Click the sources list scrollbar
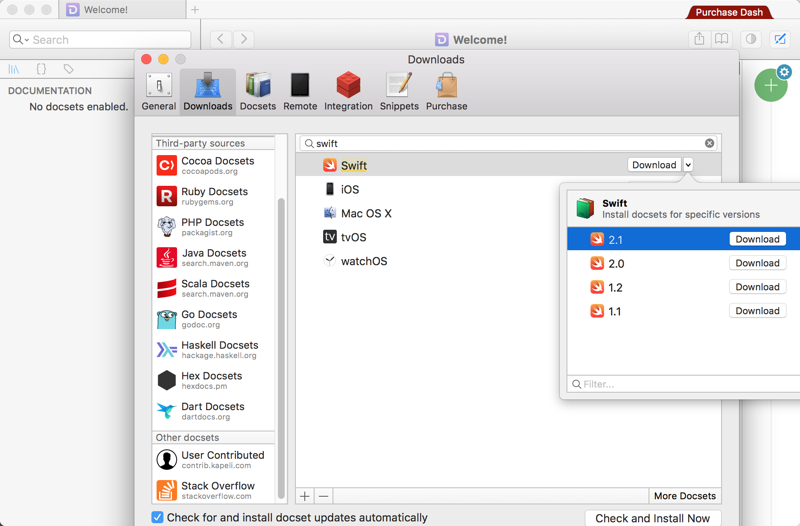Image resolution: width=800 pixels, height=526 pixels. (x=281, y=348)
